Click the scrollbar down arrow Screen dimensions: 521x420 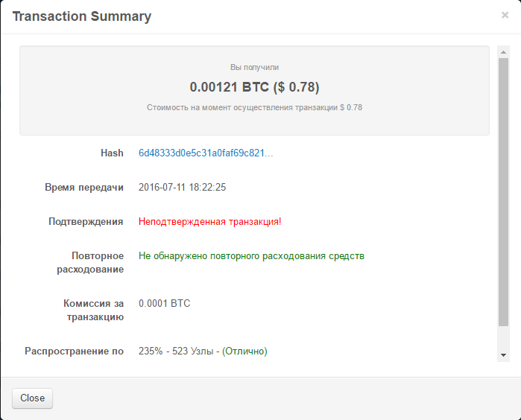504,355
